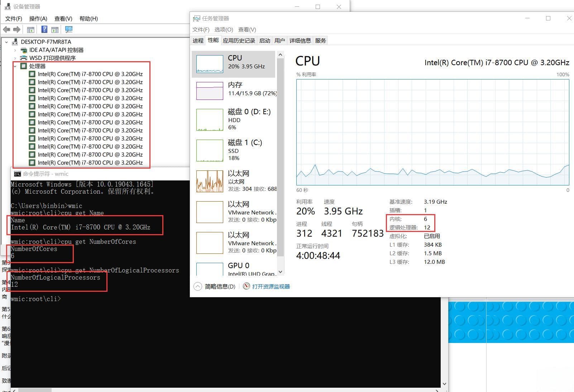Click the Command Prompt wmic:root\cli> input line

pyautogui.click(x=36, y=299)
